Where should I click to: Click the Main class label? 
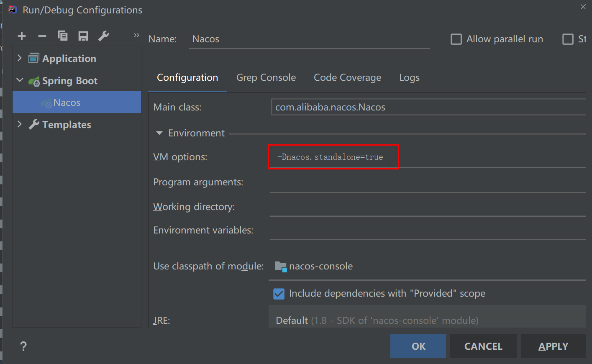tap(177, 107)
